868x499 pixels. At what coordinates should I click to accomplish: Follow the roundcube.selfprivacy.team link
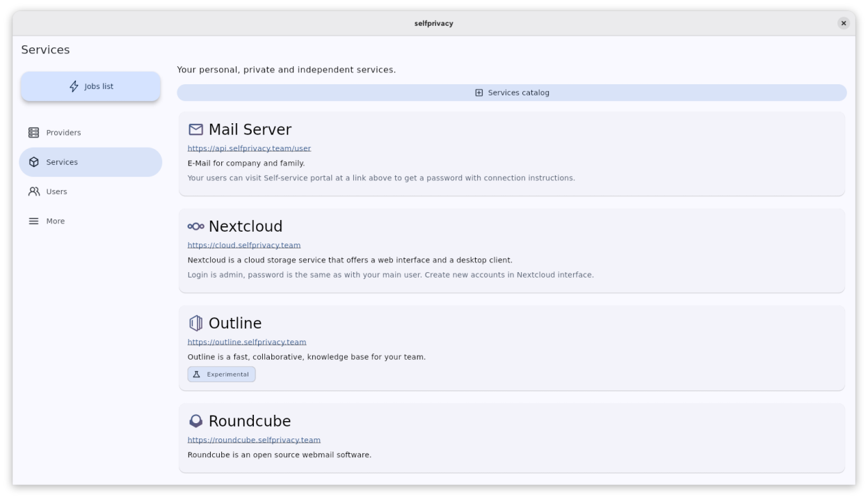point(254,440)
